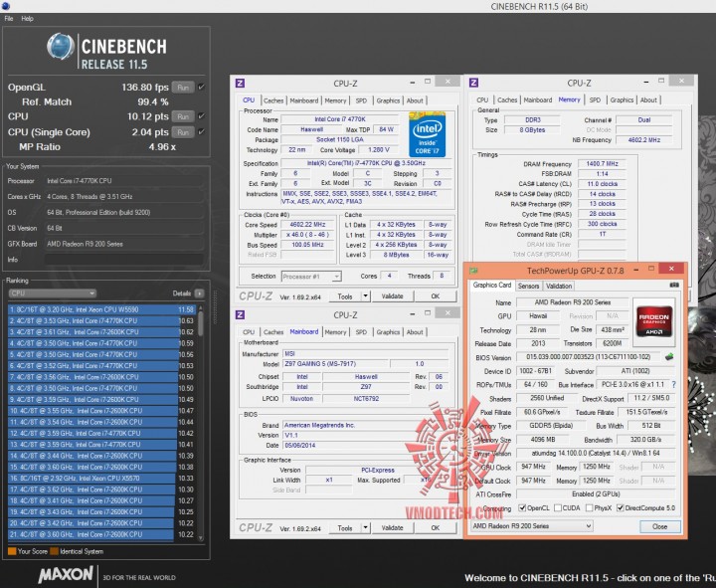Open the GPU-Z graphics card selector dropdown

coord(531,526)
